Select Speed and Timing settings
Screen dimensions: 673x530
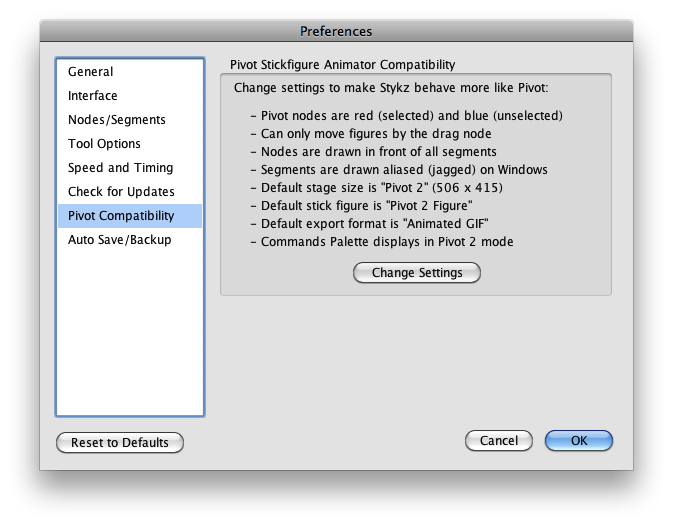tap(130, 168)
